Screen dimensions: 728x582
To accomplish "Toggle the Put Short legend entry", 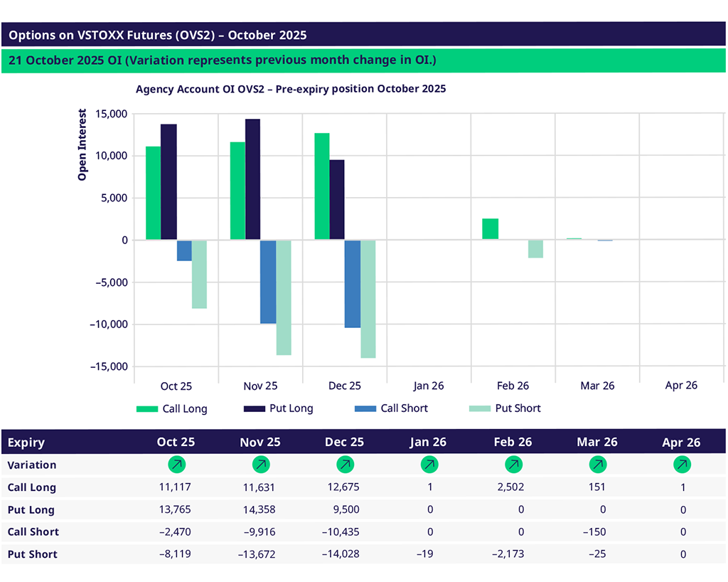I will tap(505, 408).
